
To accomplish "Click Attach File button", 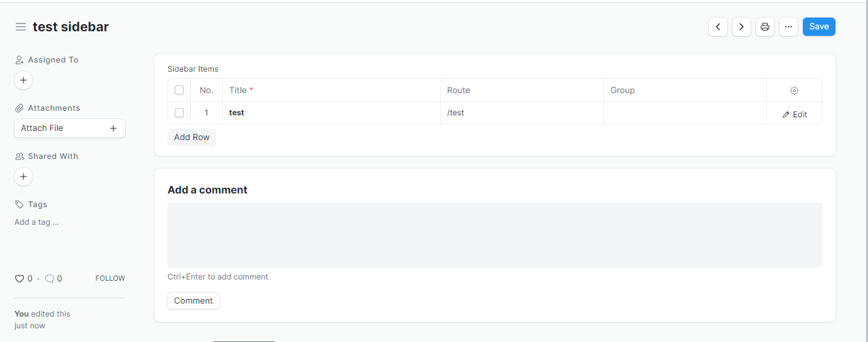I will [x=70, y=128].
